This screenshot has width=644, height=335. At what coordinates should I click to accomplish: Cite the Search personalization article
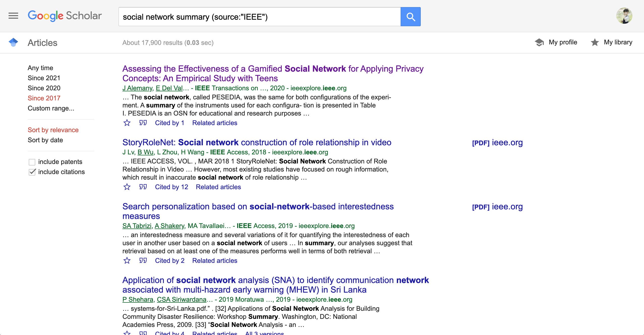coord(143,261)
